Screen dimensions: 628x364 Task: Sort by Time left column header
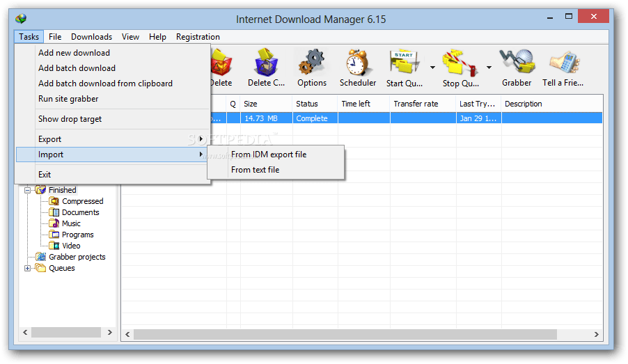point(363,104)
